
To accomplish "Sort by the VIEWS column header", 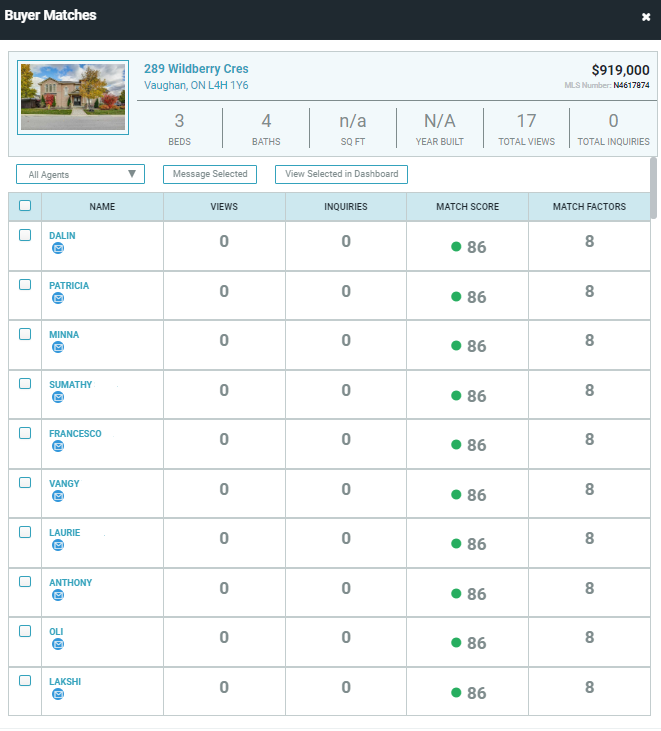I will pyautogui.click(x=224, y=207).
